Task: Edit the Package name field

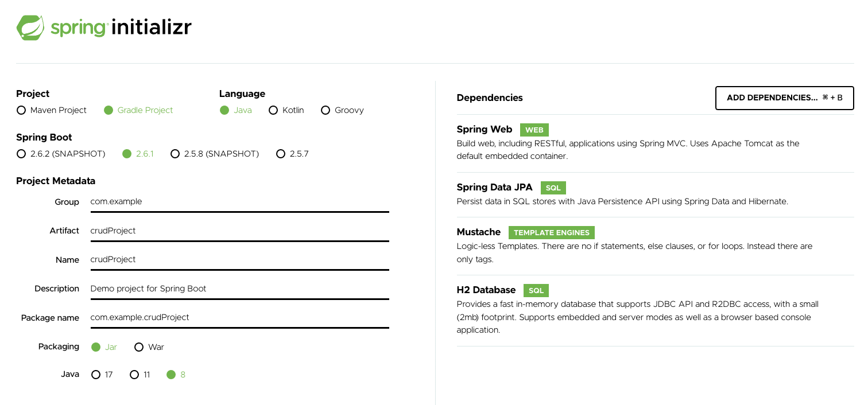Action: [240, 317]
